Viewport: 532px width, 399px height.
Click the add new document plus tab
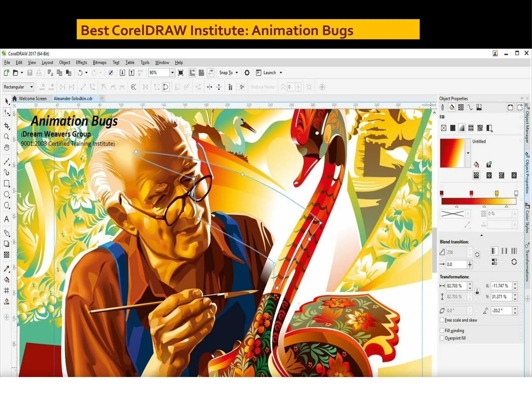[x=102, y=98]
